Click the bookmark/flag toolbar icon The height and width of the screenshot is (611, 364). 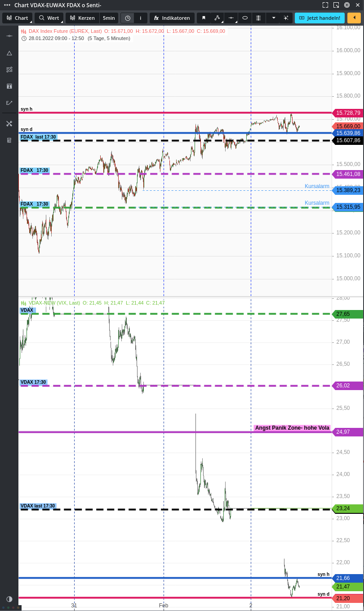pyautogui.click(x=204, y=18)
